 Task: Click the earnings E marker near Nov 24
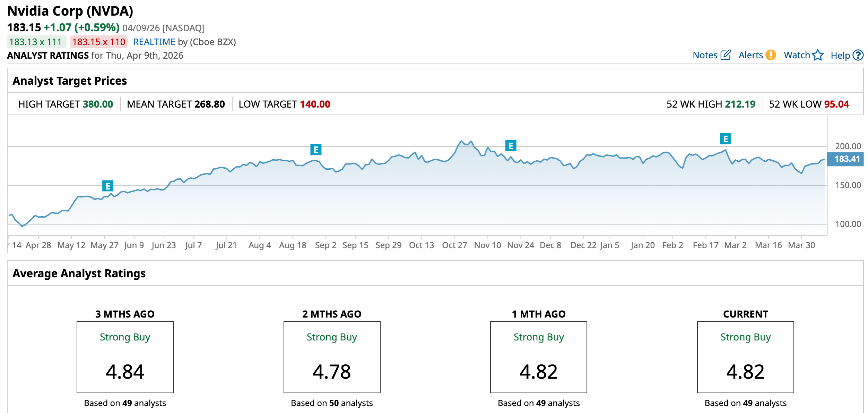(511, 146)
